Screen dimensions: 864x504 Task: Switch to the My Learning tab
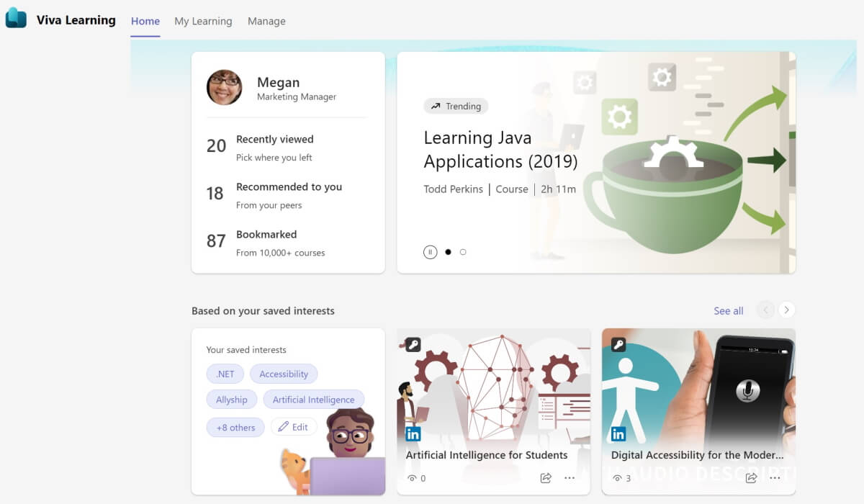tap(203, 21)
